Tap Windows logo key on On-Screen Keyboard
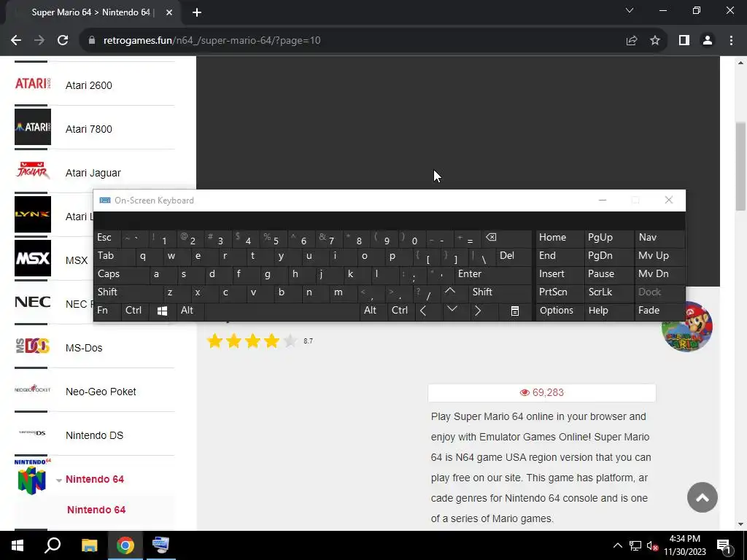 tap(162, 311)
